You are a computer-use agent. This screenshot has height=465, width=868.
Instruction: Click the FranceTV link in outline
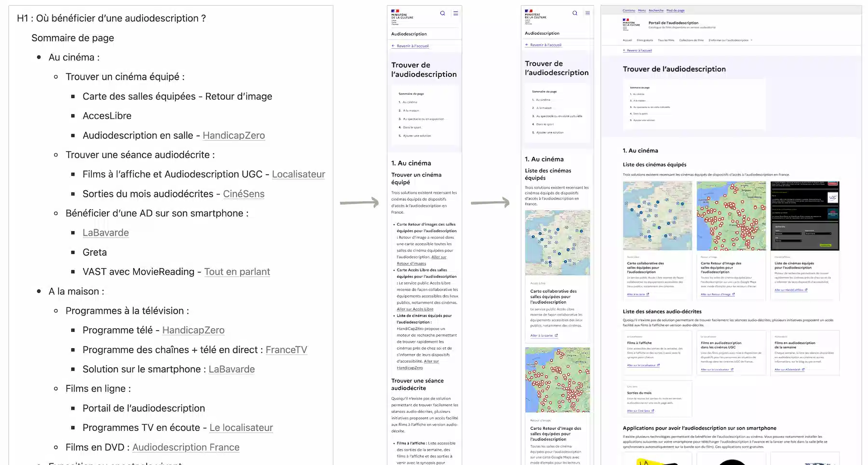pyautogui.click(x=286, y=350)
